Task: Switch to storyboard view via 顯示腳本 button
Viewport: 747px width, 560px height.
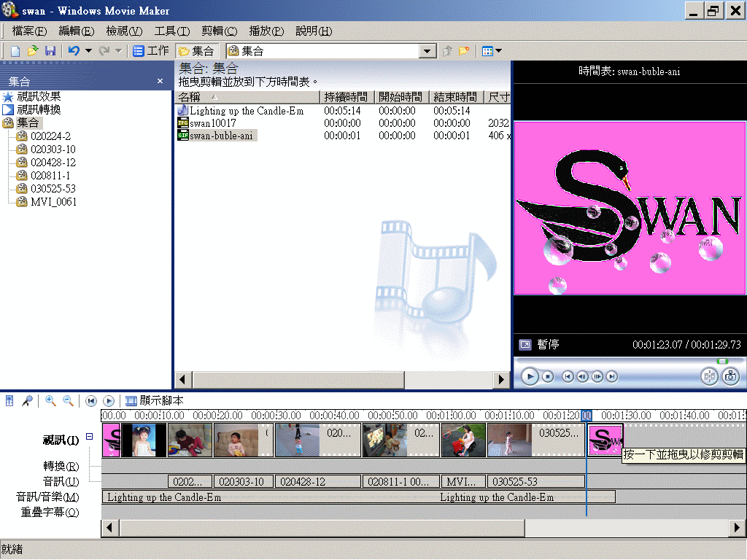Action: click(x=153, y=400)
